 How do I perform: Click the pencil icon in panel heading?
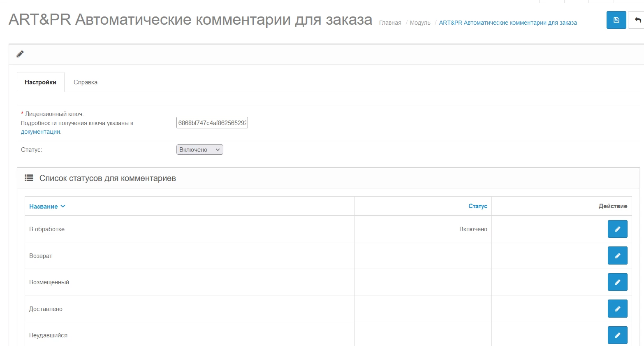pyautogui.click(x=20, y=54)
